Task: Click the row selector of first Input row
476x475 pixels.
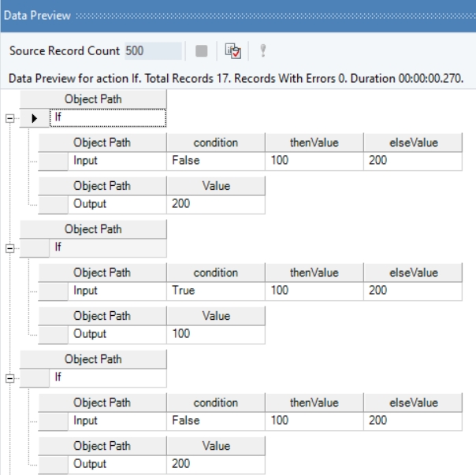Action: tap(53, 161)
